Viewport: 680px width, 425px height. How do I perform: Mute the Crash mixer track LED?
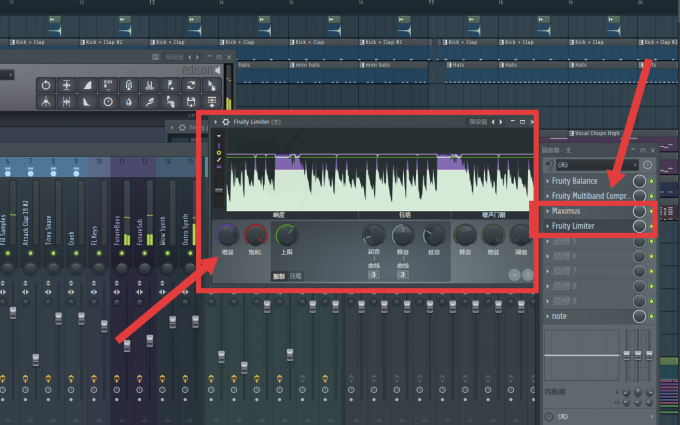pyautogui.click(x=76, y=253)
